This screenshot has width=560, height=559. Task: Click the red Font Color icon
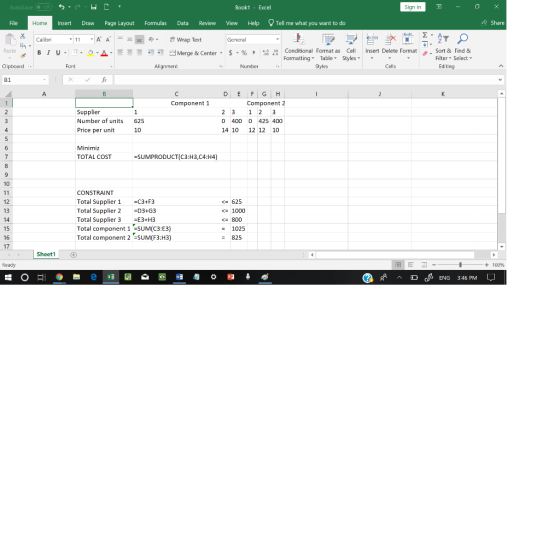[x=104, y=53]
